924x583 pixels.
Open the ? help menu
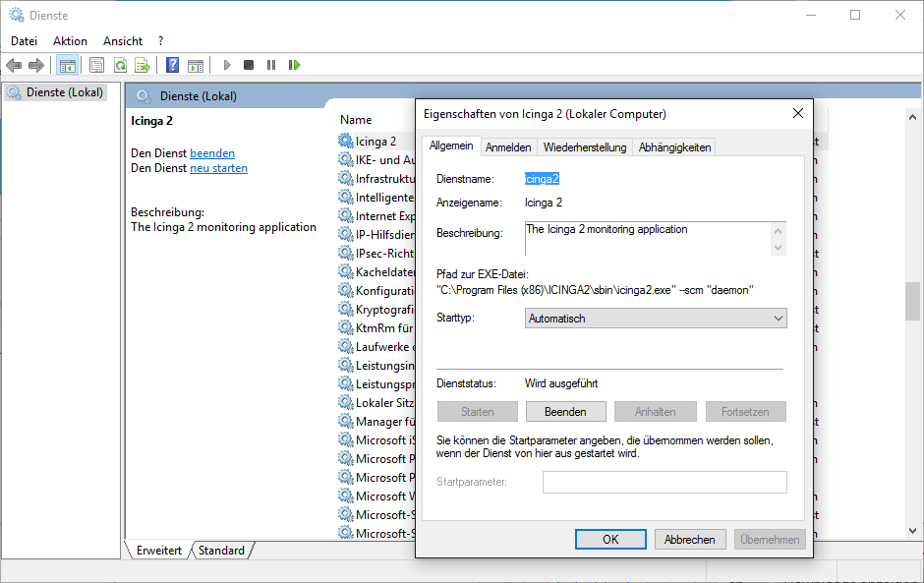160,40
